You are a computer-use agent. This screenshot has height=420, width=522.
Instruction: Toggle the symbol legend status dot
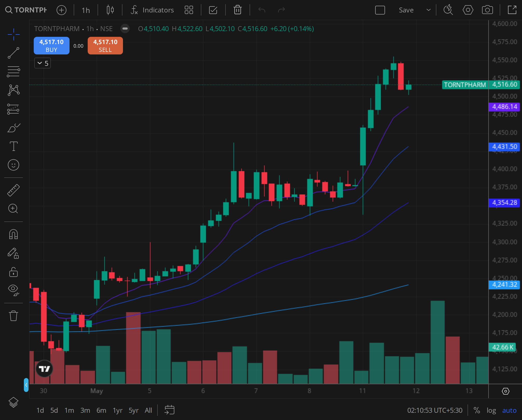point(125,29)
